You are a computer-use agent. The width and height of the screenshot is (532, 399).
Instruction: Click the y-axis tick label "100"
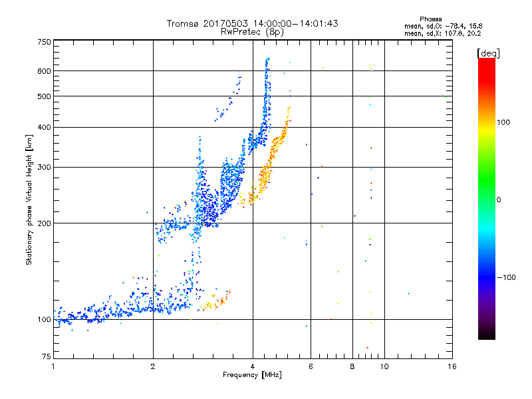pyautogui.click(x=44, y=320)
